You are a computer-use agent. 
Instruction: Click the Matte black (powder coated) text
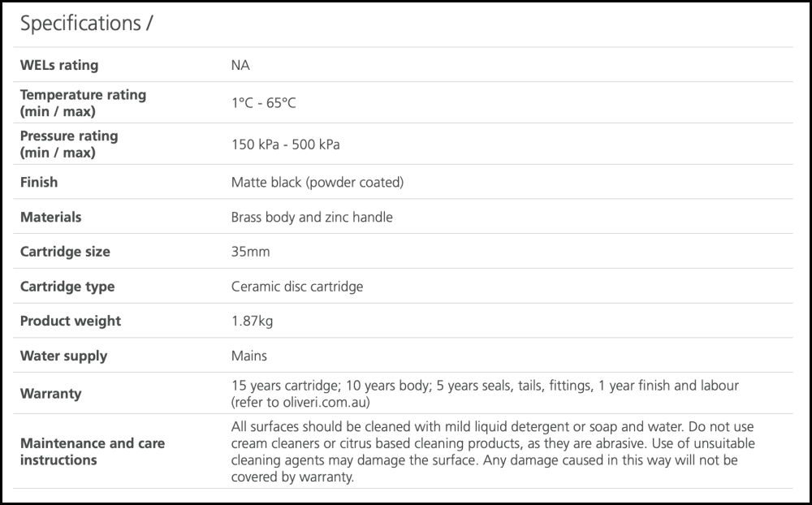[x=317, y=182]
